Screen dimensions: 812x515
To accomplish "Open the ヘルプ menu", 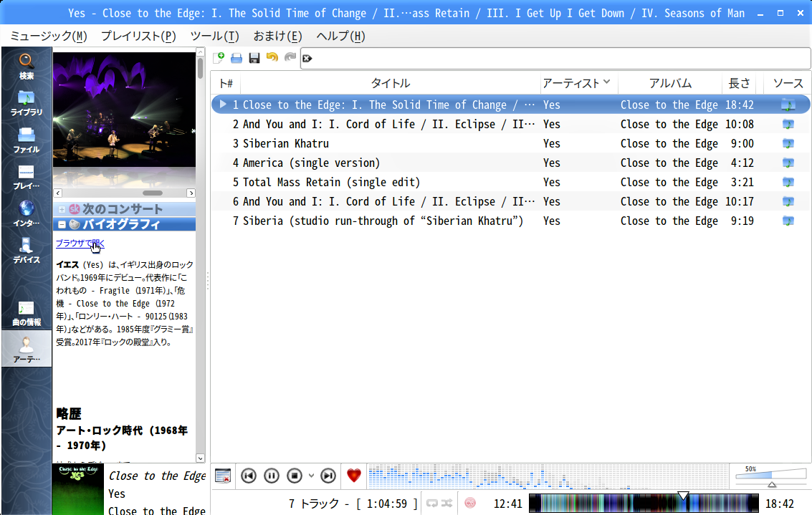I will pyautogui.click(x=340, y=37).
